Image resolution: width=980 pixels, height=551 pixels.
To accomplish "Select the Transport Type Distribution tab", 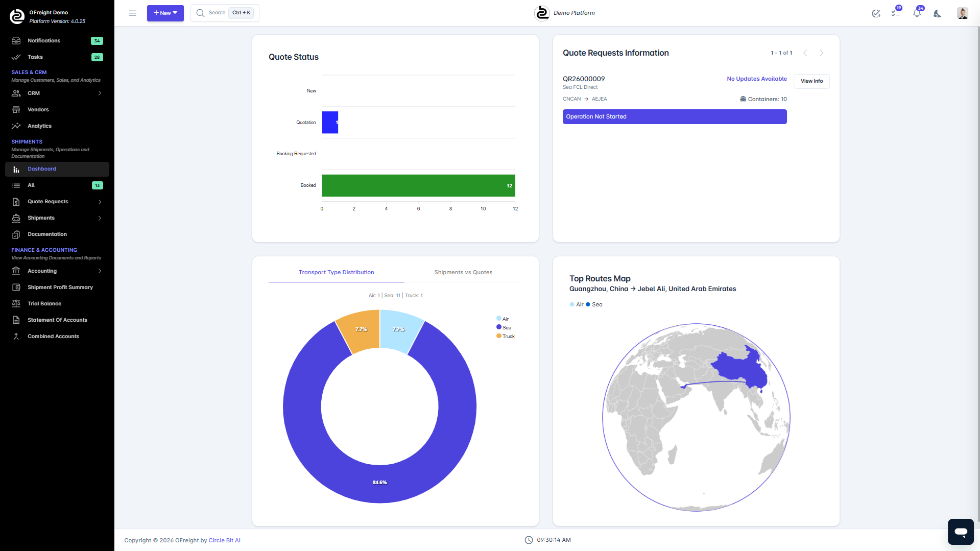I will click(x=336, y=272).
